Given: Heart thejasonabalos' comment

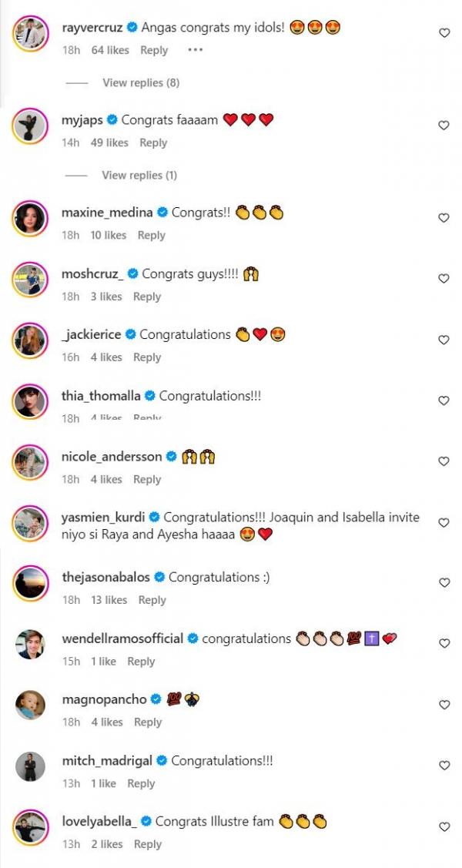Looking at the screenshot, I should pos(444,583).
